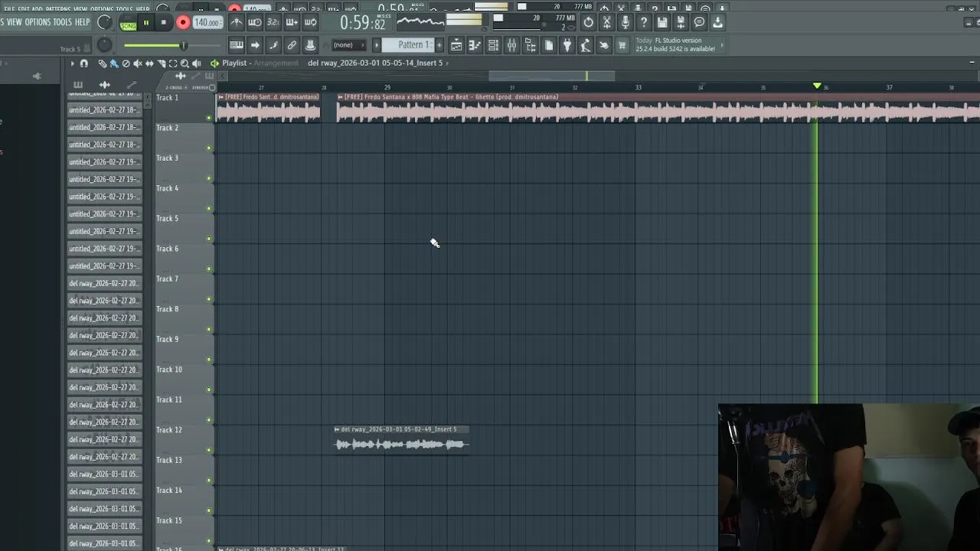Open menu of Fredo Santana Ghetto audio clip
The height and width of the screenshot is (551, 980).
(340, 97)
